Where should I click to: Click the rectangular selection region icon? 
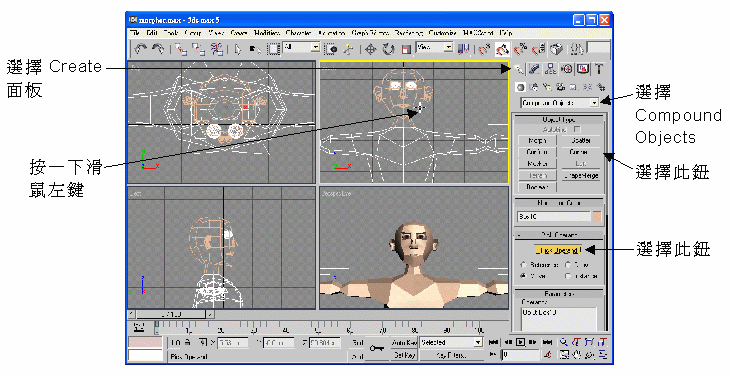273,49
